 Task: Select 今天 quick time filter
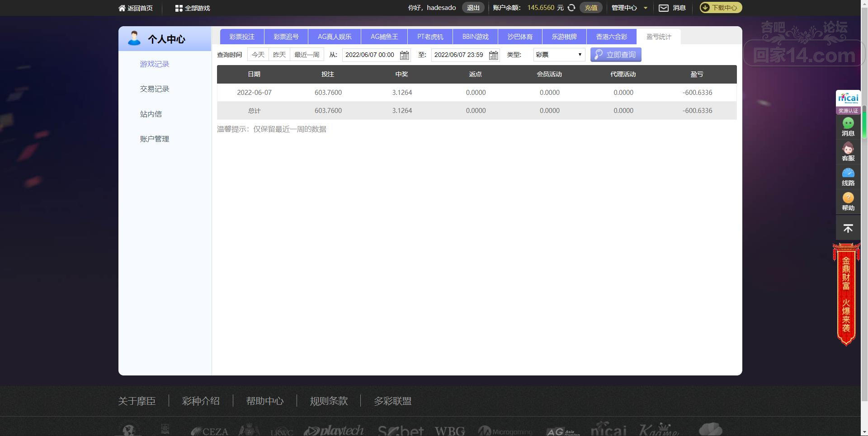pyautogui.click(x=258, y=55)
